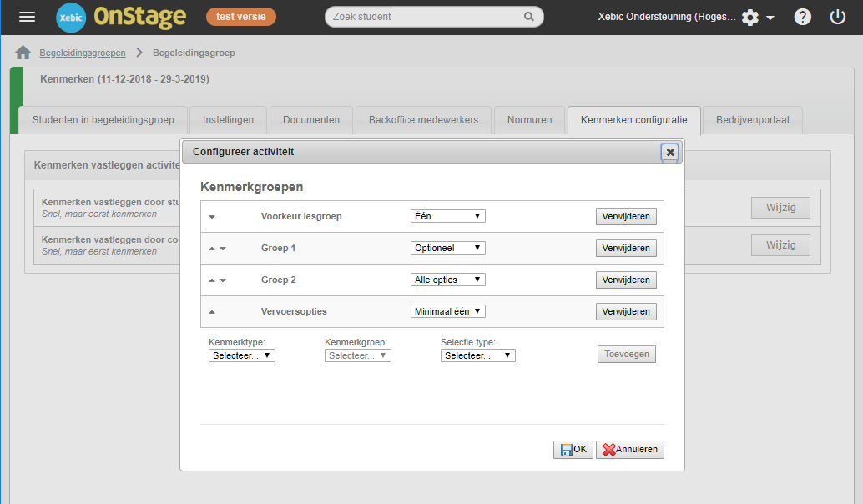
Task: Open the Documenten tab
Action: [x=311, y=120]
